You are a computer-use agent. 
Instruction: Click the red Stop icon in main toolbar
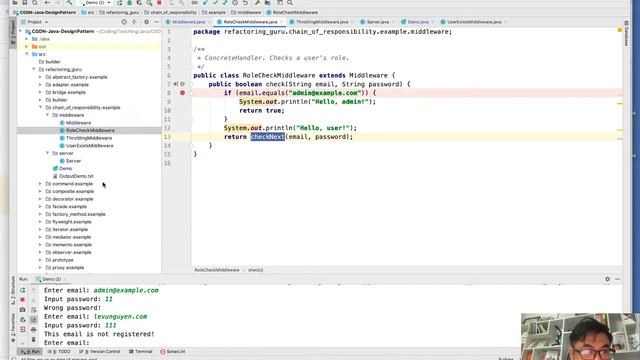click(x=159, y=2)
